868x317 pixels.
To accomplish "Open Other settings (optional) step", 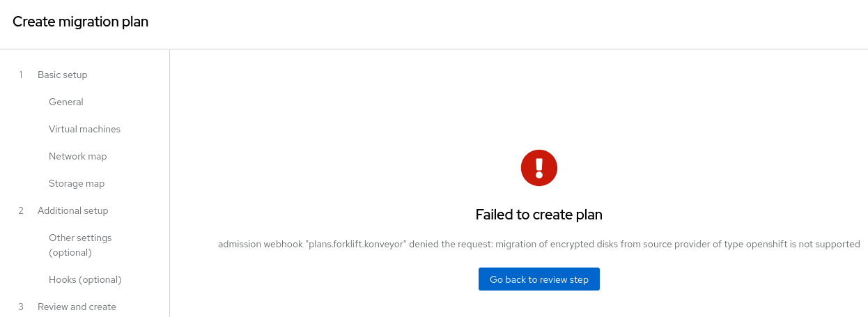I will pos(80,245).
